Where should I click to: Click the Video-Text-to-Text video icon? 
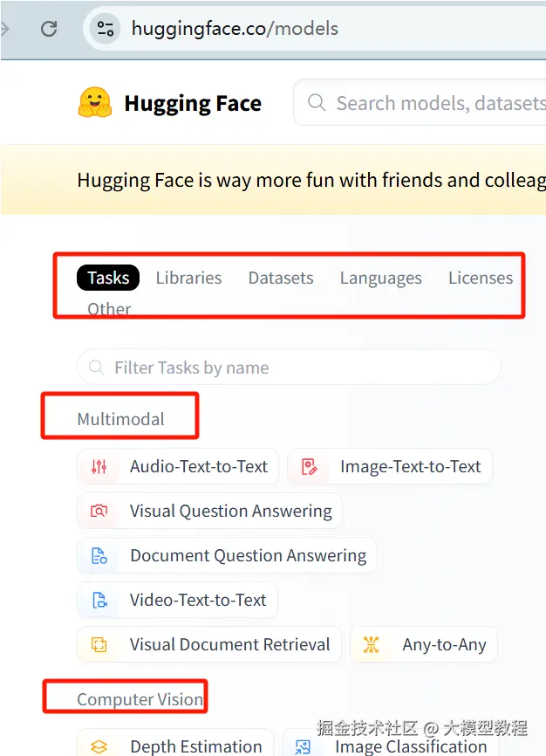click(x=99, y=600)
